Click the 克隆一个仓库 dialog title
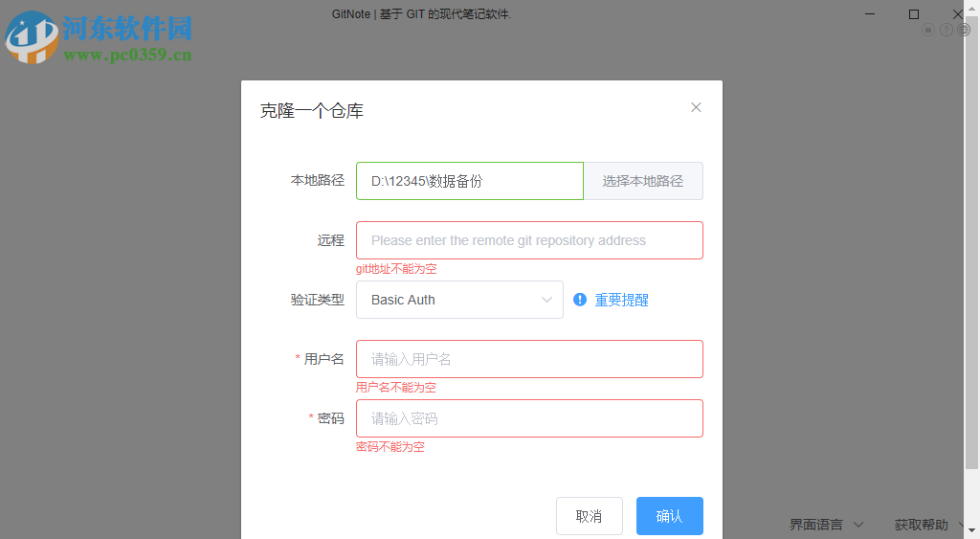 click(311, 111)
